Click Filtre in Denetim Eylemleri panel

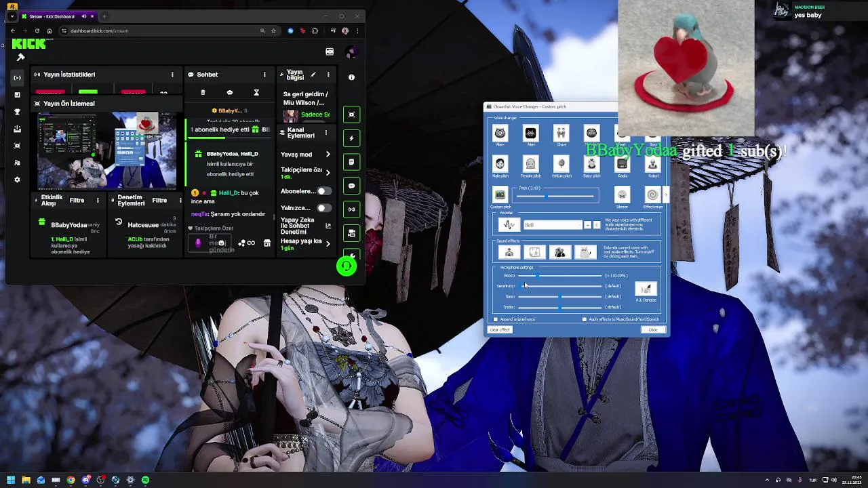point(159,201)
